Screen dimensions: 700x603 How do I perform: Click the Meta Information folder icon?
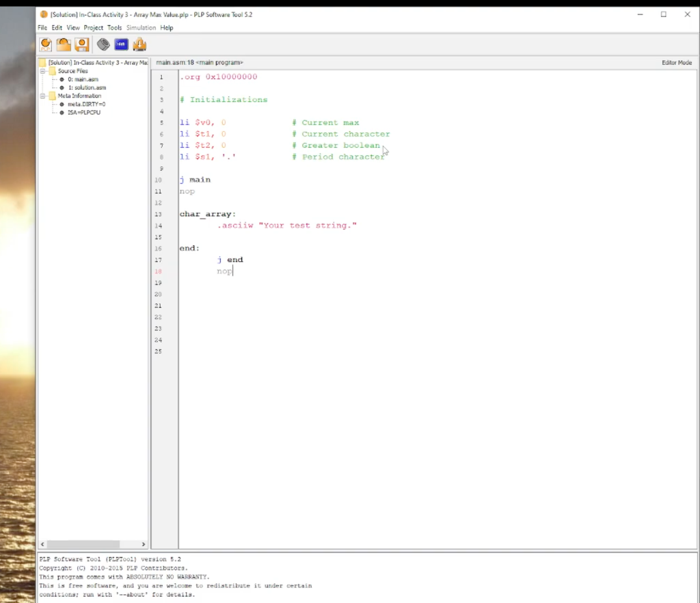point(54,96)
